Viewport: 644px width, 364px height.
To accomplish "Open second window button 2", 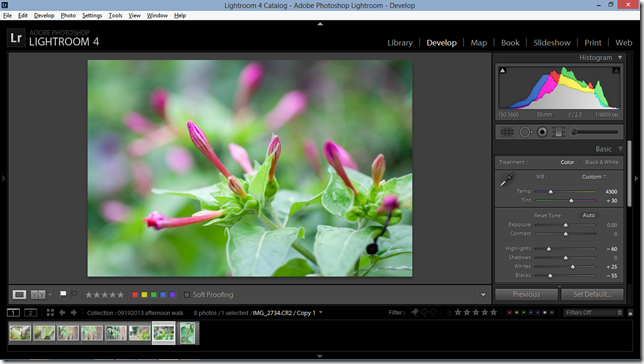I will tap(30, 313).
